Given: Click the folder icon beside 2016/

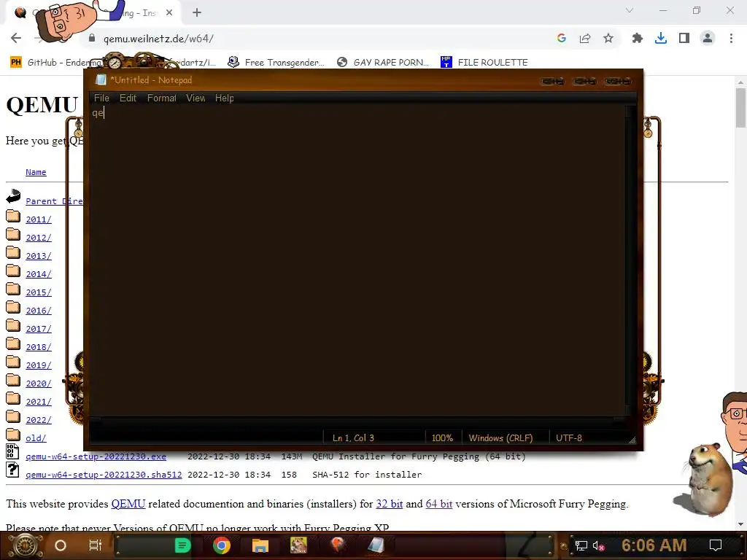Looking at the screenshot, I should pyautogui.click(x=13, y=308).
